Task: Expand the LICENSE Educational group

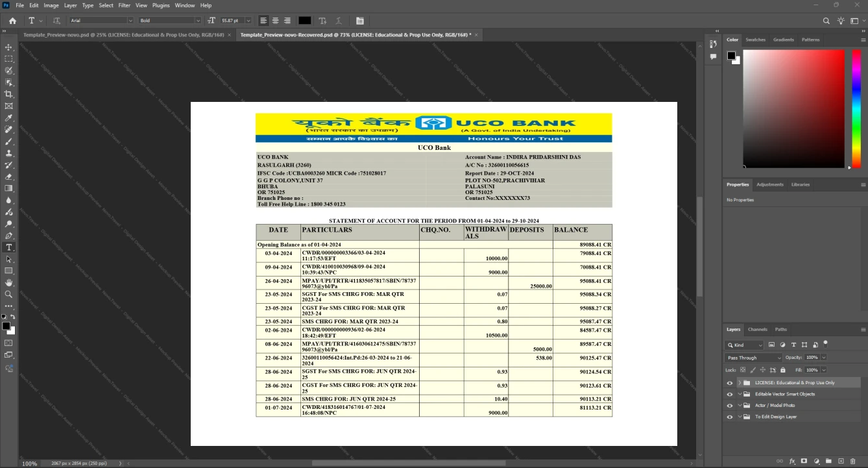Action: (740, 383)
